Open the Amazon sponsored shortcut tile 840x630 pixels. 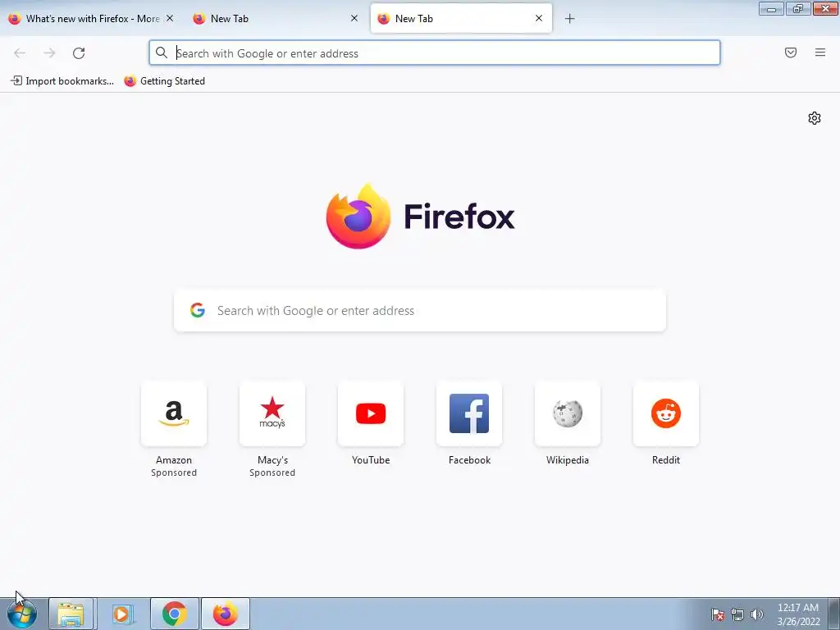(x=174, y=413)
